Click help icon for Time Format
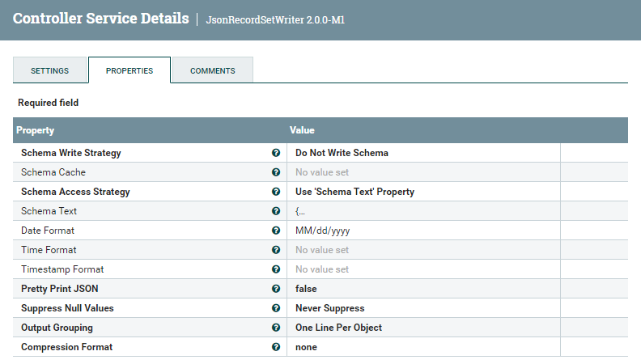This screenshot has width=641, height=364. [276, 250]
